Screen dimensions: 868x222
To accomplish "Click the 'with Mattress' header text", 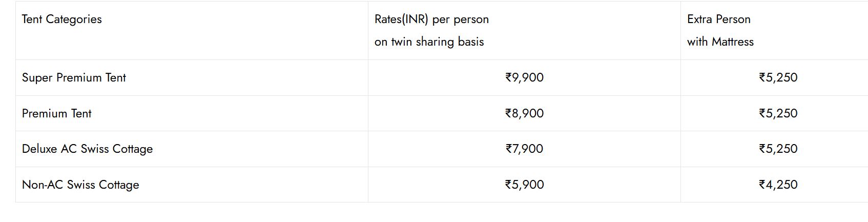I will coord(720,42).
